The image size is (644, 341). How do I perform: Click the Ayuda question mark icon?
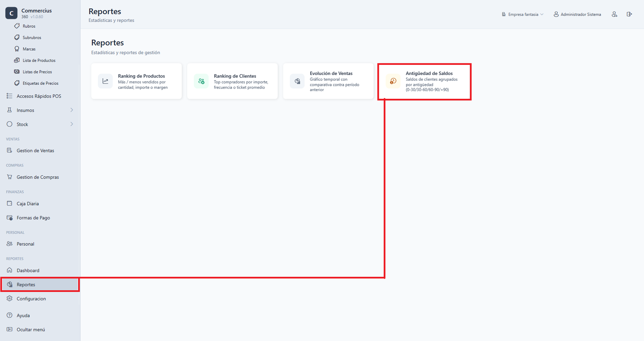(10, 315)
